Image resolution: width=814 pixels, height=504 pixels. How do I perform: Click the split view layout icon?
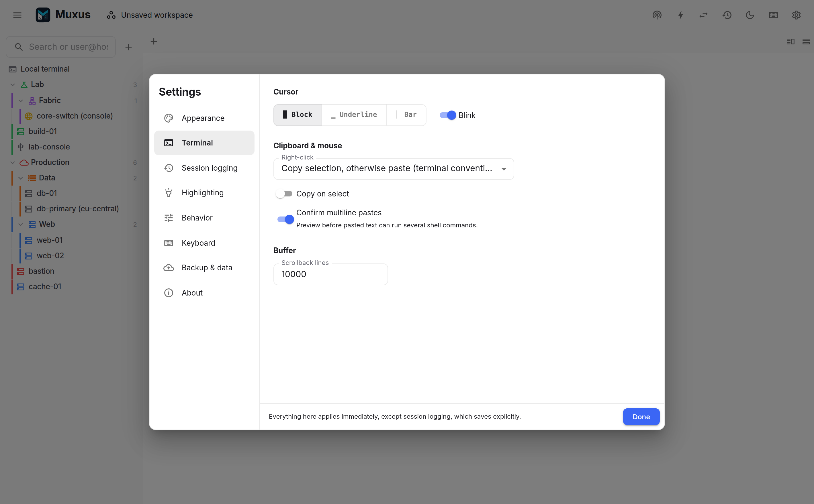pyautogui.click(x=791, y=41)
